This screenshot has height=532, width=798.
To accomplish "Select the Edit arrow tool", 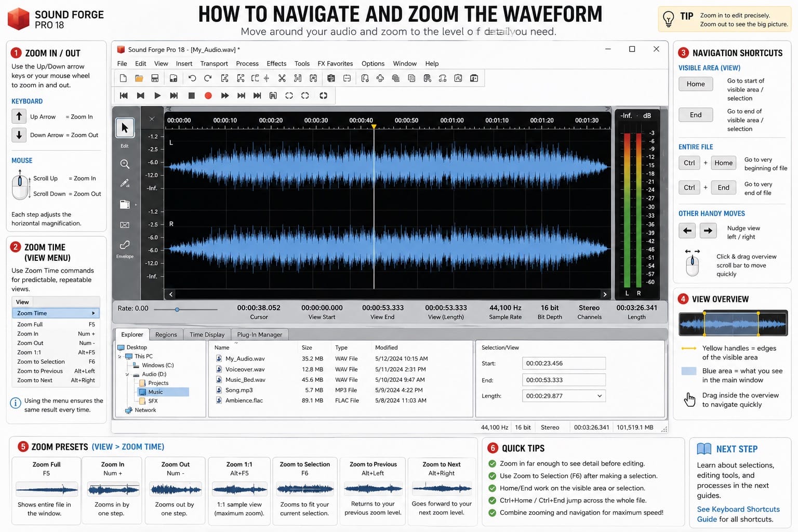I will [x=125, y=128].
